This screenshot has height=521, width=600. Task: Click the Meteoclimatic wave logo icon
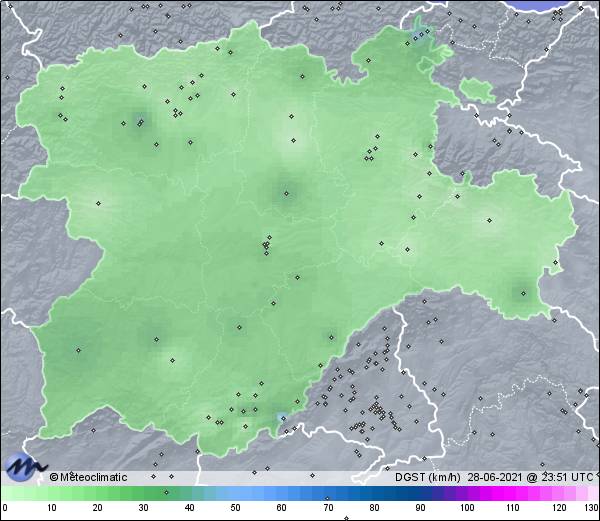point(25,467)
